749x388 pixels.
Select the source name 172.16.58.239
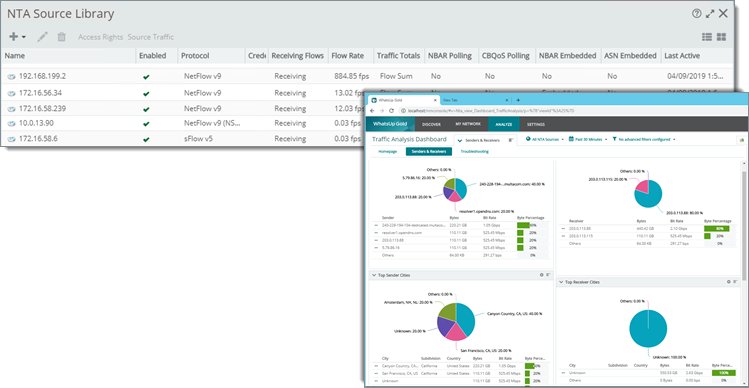tap(42, 108)
